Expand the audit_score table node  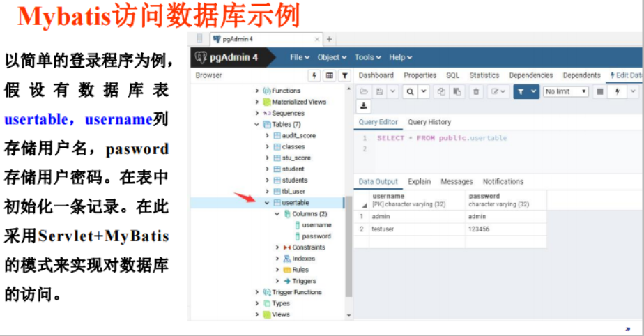(x=268, y=135)
